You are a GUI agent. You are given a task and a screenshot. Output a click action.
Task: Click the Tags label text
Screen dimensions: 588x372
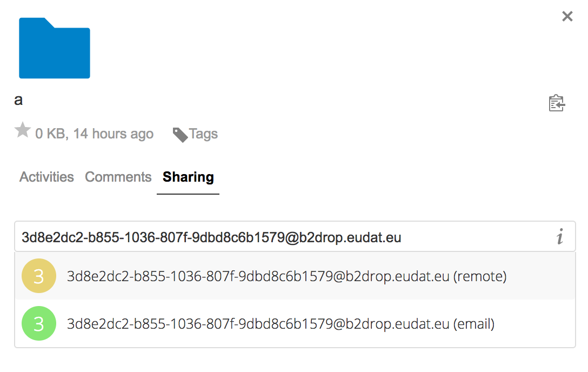[204, 134]
